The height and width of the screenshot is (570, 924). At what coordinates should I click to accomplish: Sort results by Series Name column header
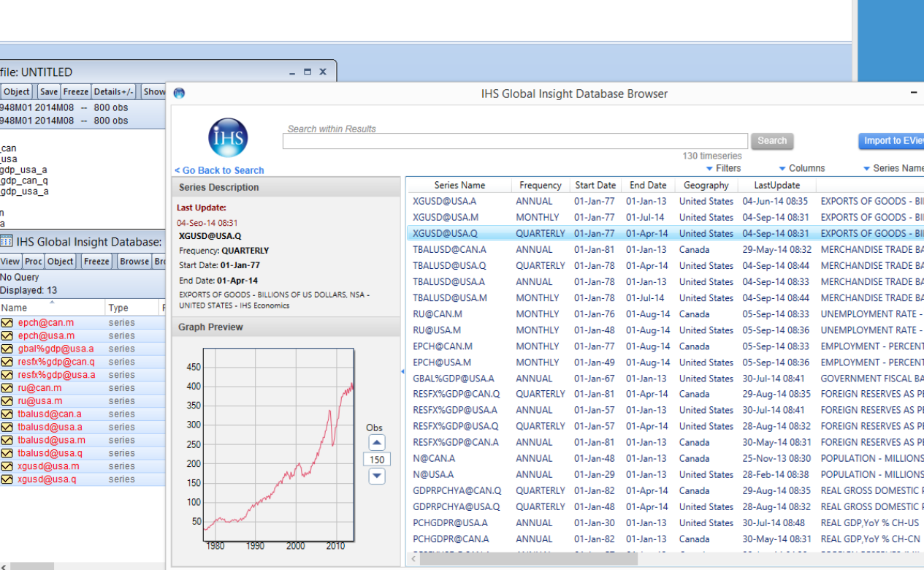click(459, 186)
